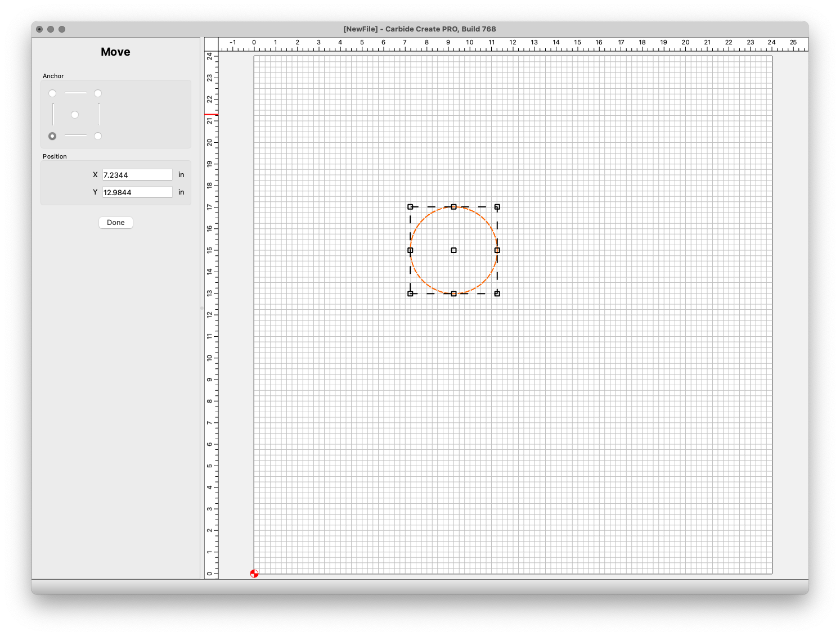Click the bottom-left selection handle of circle
The width and height of the screenshot is (840, 636).
coord(410,294)
